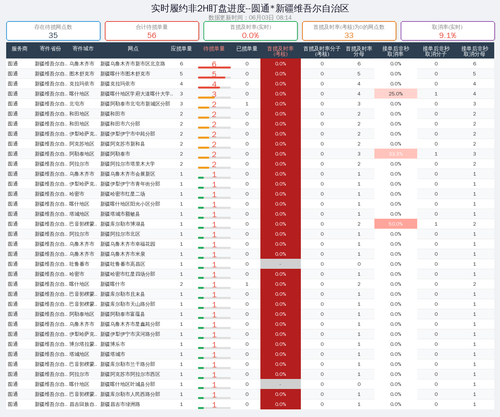500x417 pixels.
Task: Click the 克拉玛依市 city cell
Action: pos(82,84)
